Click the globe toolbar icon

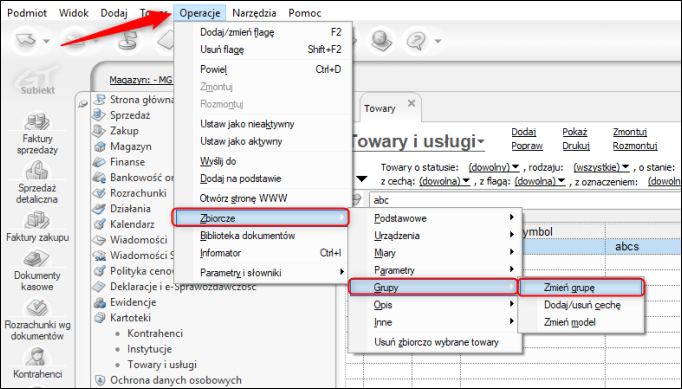click(382, 40)
